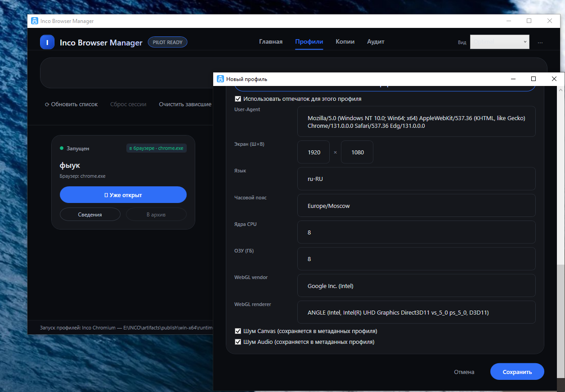This screenshot has width=565, height=392.
Task: Click the Новый профиль dialog title icon
Action: pos(220,79)
